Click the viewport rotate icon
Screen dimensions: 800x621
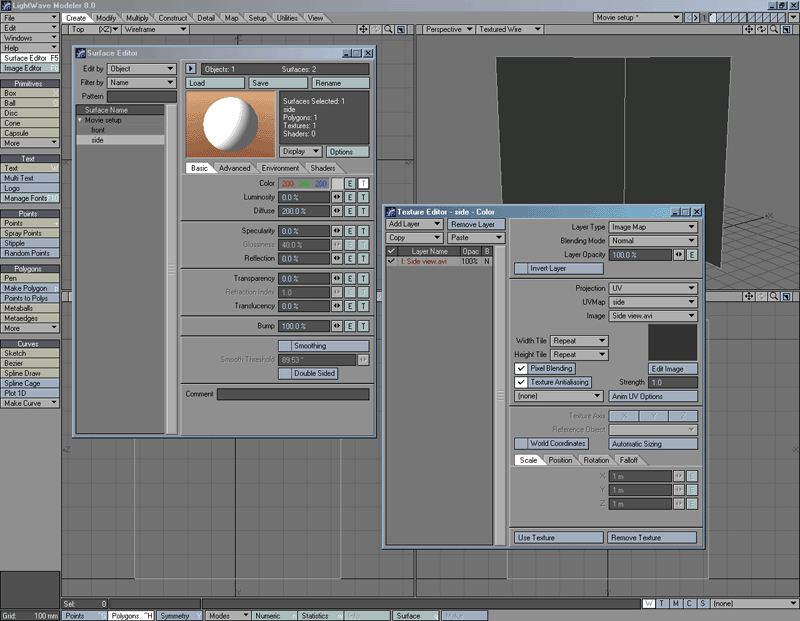tap(762, 29)
